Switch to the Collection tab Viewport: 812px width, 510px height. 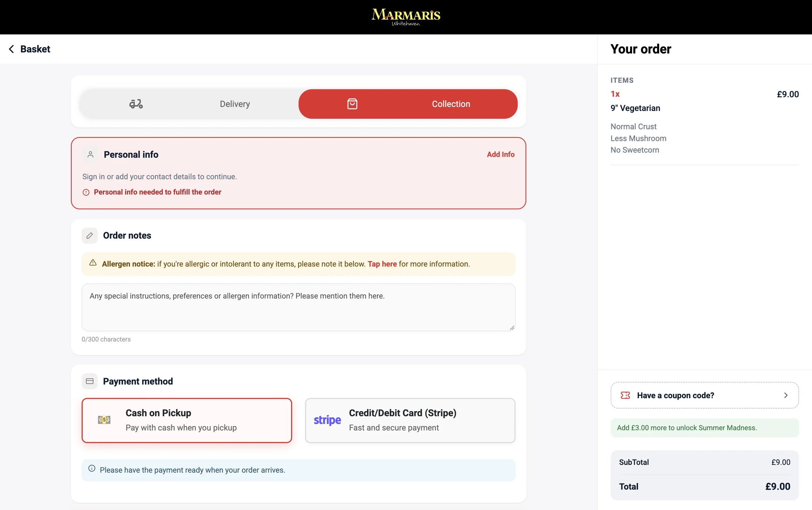click(x=408, y=104)
